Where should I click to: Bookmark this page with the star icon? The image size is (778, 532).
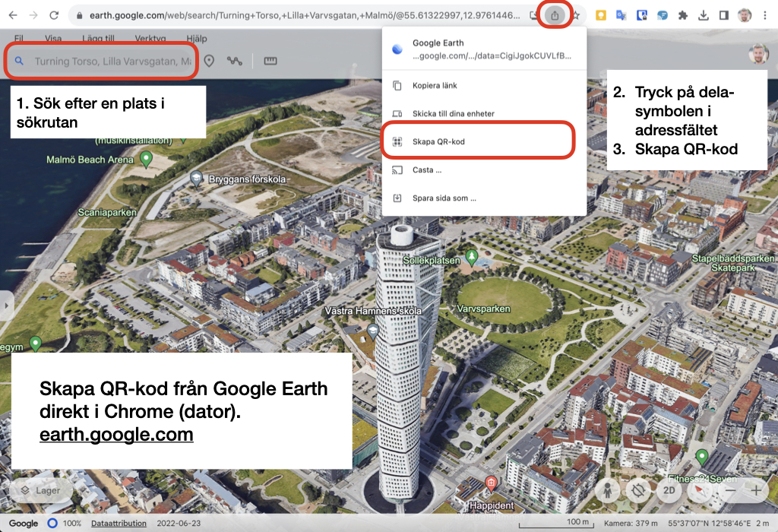(x=576, y=15)
